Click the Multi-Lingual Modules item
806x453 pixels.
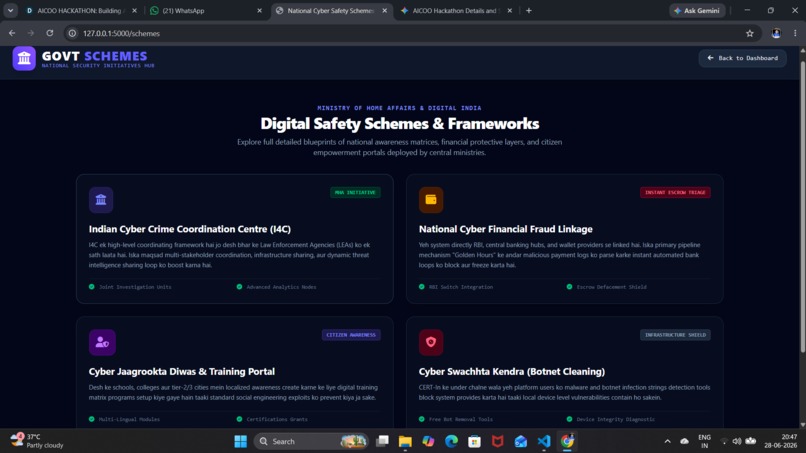tap(124, 419)
